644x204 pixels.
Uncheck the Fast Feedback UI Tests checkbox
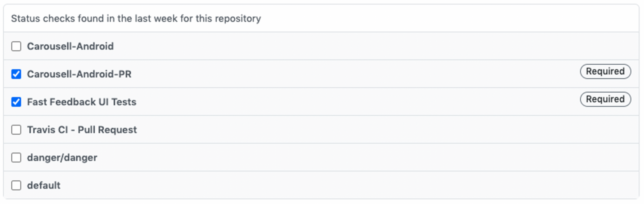16,102
